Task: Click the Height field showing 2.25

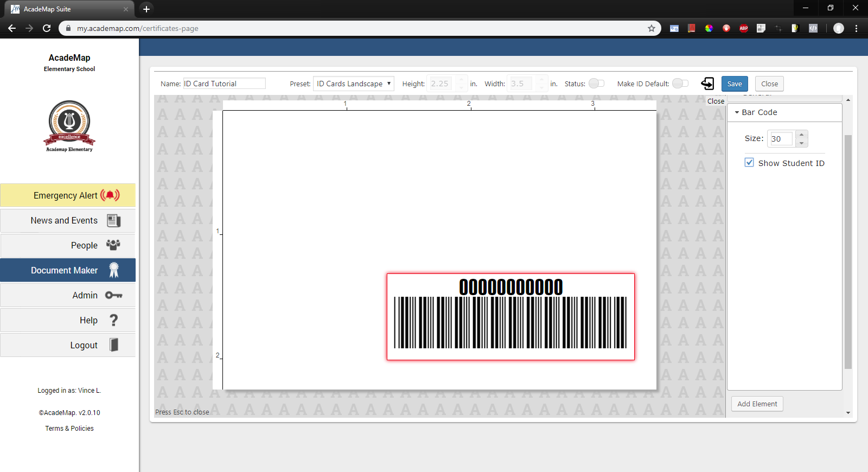Action: (x=440, y=84)
